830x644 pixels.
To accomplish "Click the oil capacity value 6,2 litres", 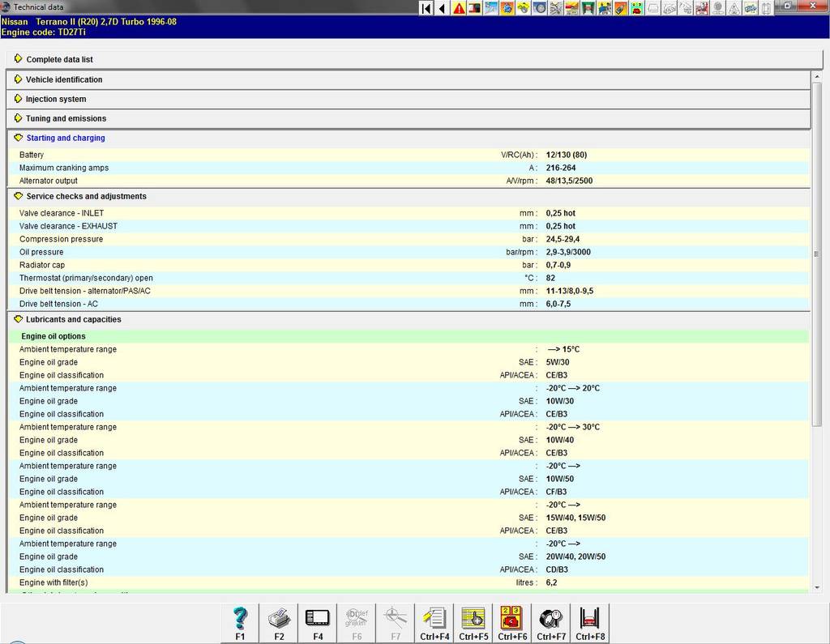I will (551, 582).
